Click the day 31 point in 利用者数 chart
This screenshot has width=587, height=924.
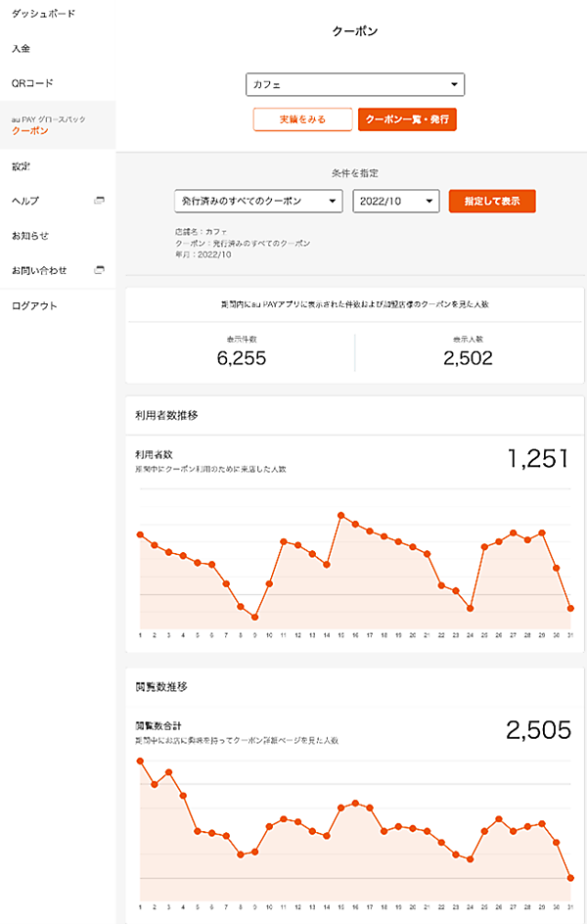[570, 608]
